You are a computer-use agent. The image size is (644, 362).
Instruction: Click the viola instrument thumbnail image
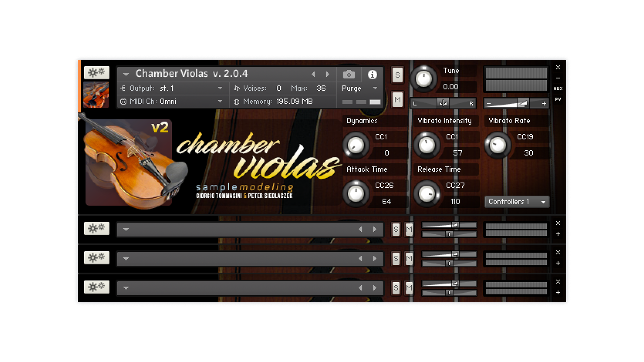[x=96, y=95]
